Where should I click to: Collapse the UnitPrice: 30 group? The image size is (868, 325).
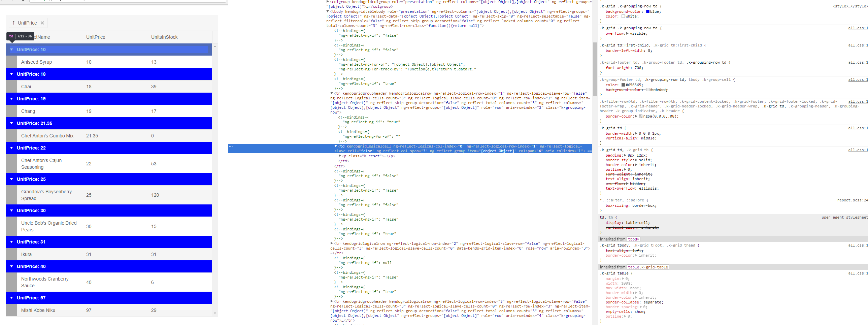(11, 211)
